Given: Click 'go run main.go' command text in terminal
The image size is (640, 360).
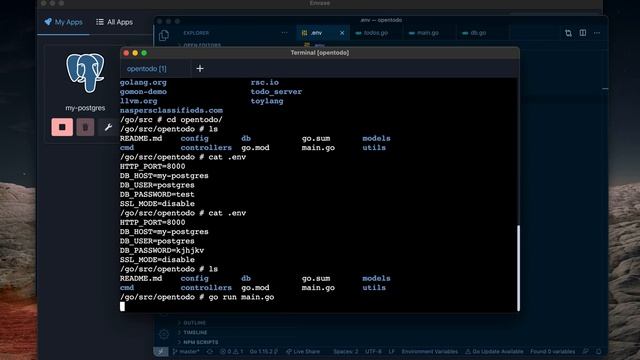Looking at the screenshot, I should point(241,297).
